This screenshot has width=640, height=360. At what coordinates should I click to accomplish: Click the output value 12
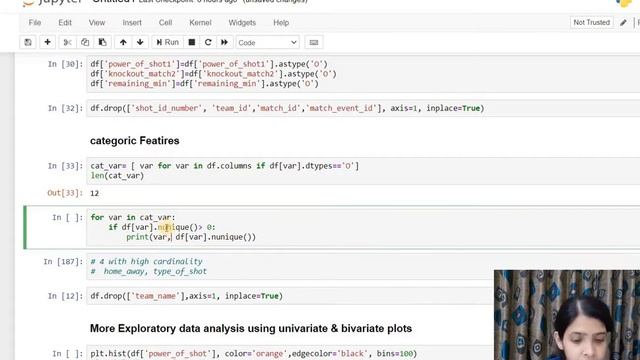pyautogui.click(x=94, y=193)
